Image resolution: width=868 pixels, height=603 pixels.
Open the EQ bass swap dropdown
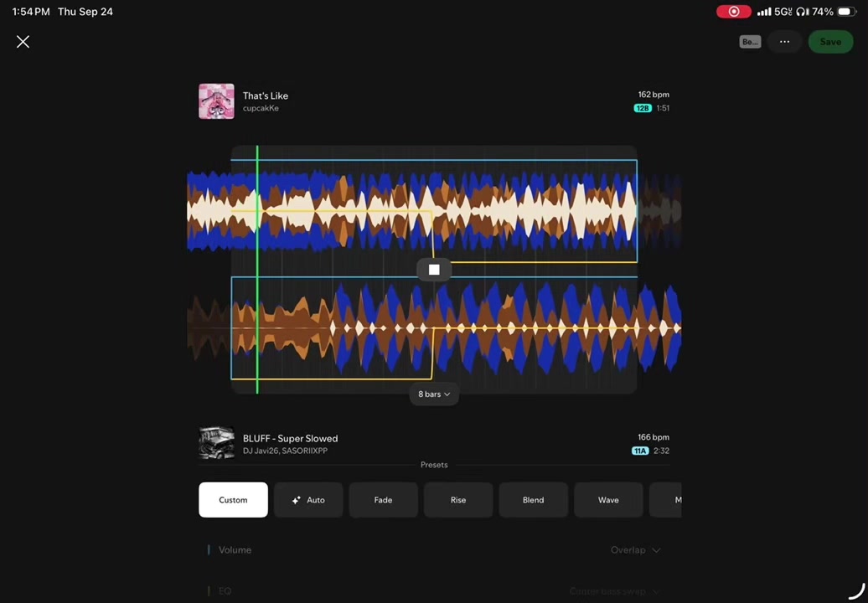point(614,591)
